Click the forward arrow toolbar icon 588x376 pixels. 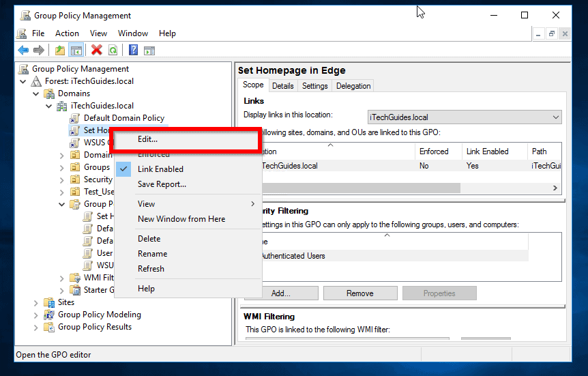point(39,50)
